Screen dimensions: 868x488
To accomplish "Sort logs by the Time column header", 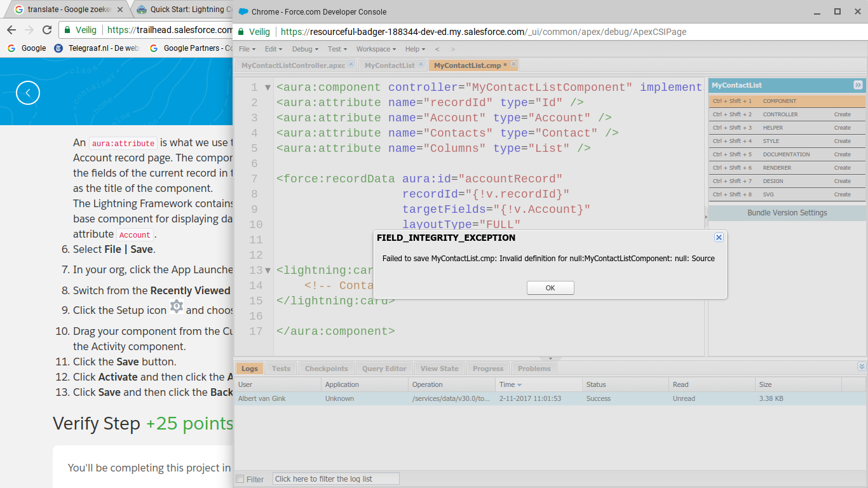I will tap(507, 384).
